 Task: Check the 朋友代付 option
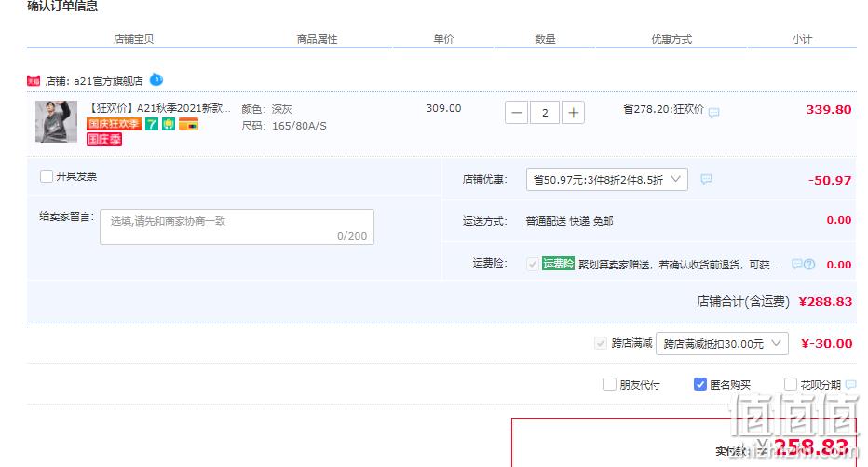click(x=609, y=384)
